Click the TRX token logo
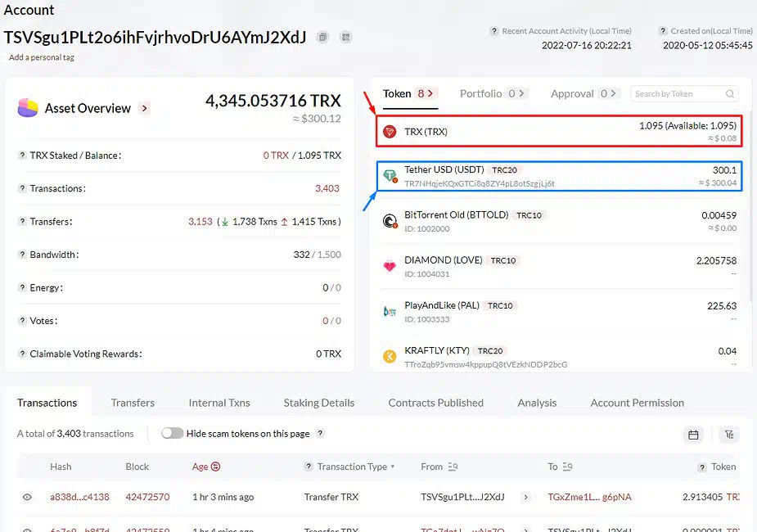 (390, 131)
